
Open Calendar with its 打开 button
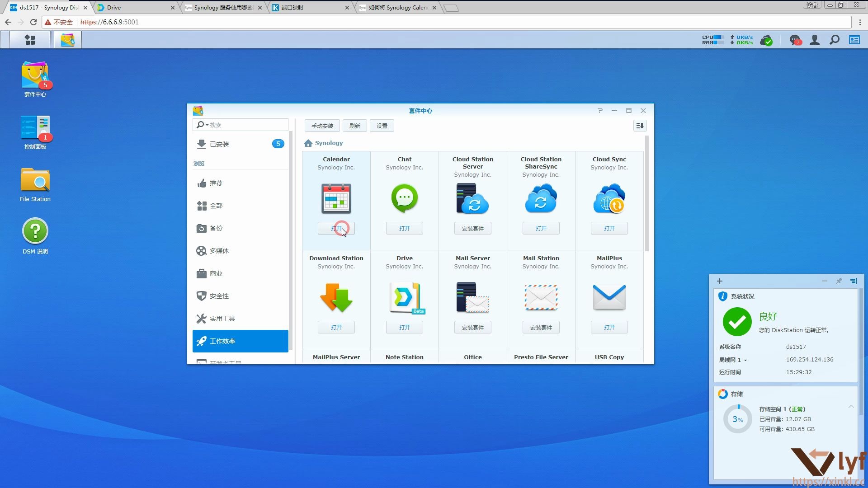click(x=336, y=229)
